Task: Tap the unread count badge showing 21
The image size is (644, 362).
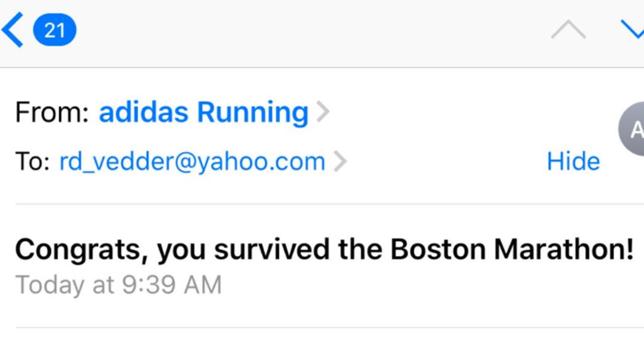Action: [x=55, y=30]
